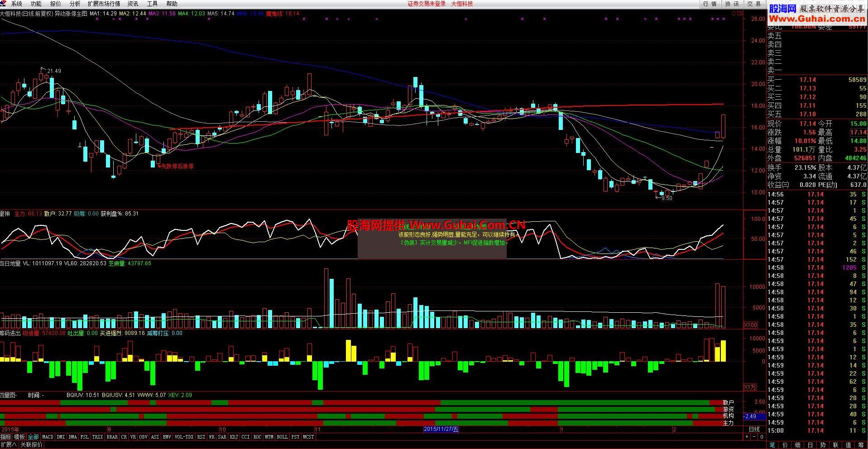868x449 pixels.
Task: Click the panel layout icon above price axis
Action: tap(740, 14)
